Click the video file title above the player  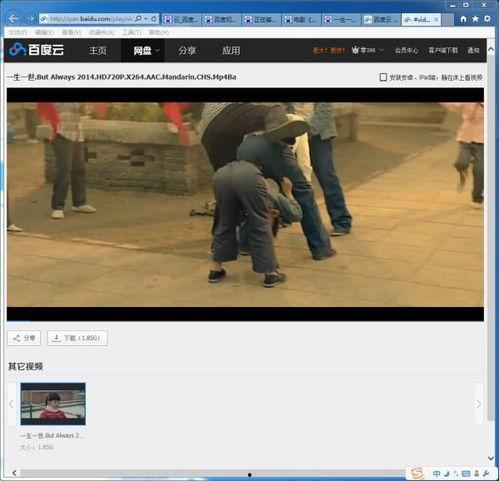[122, 77]
